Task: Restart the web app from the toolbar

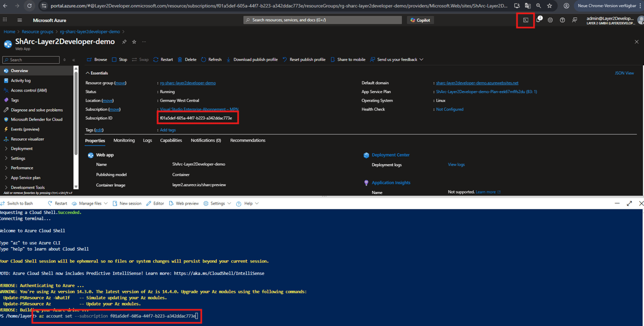Action: (163, 59)
